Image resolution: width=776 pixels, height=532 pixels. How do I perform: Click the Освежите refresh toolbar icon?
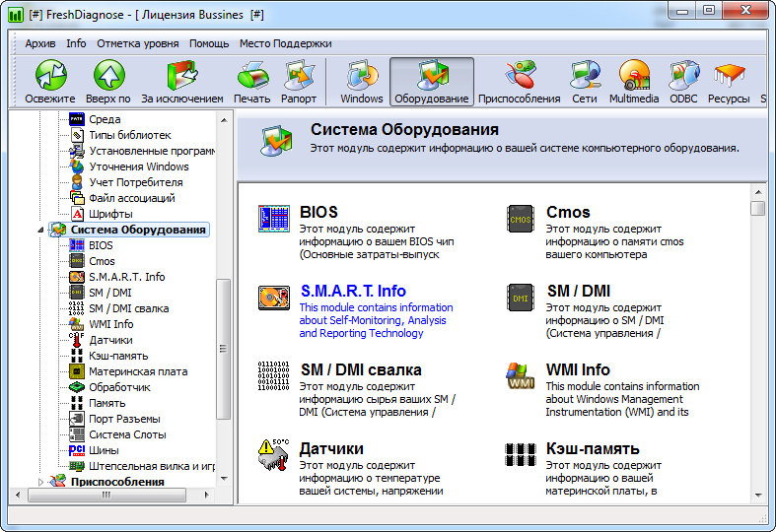tap(50, 75)
